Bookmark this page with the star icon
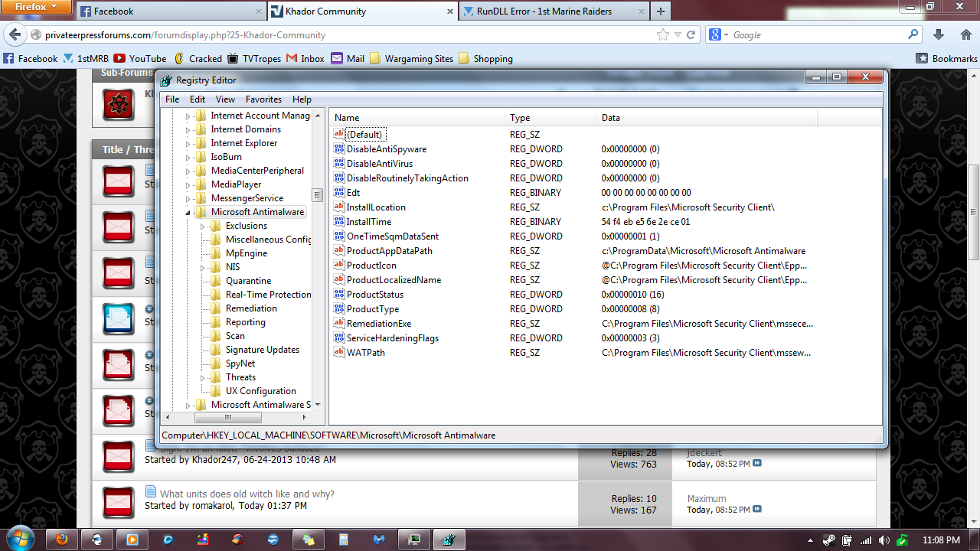The image size is (980, 551). coord(663,35)
